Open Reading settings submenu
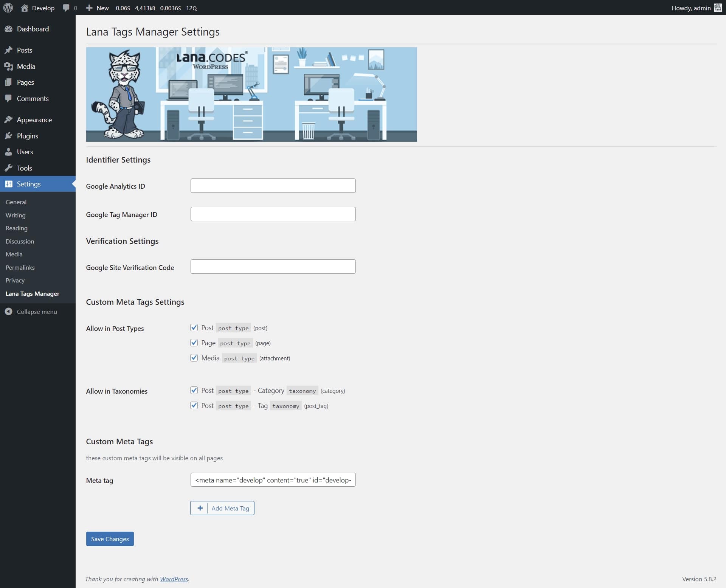726x588 pixels. pos(17,228)
